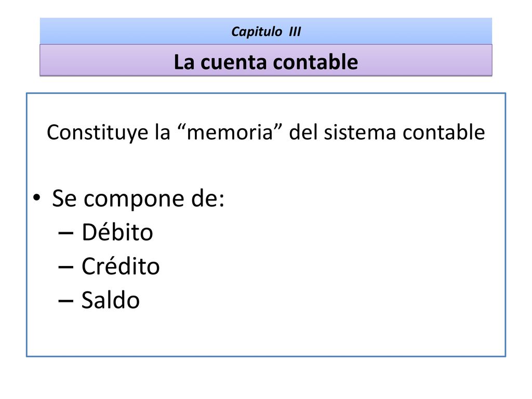Click the Roman numeral 'III' in the header
The image size is (532, 399).
tap(295, 32)
